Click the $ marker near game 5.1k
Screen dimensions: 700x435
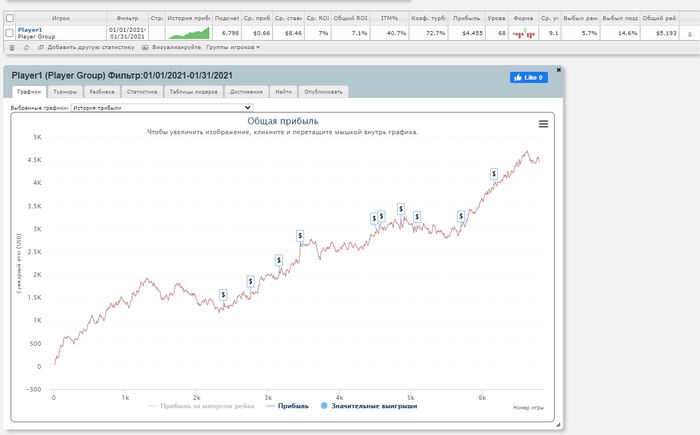[x=417, y=217]
